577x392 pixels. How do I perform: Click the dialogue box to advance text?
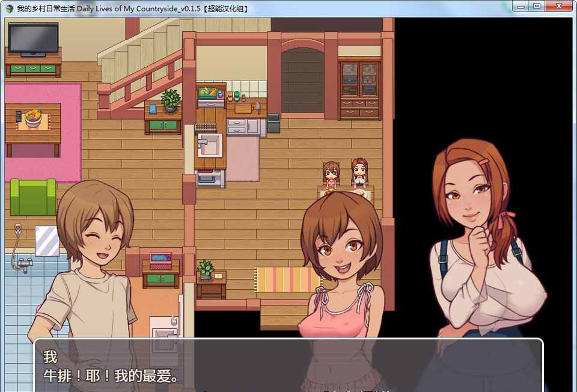click(288, 366)
